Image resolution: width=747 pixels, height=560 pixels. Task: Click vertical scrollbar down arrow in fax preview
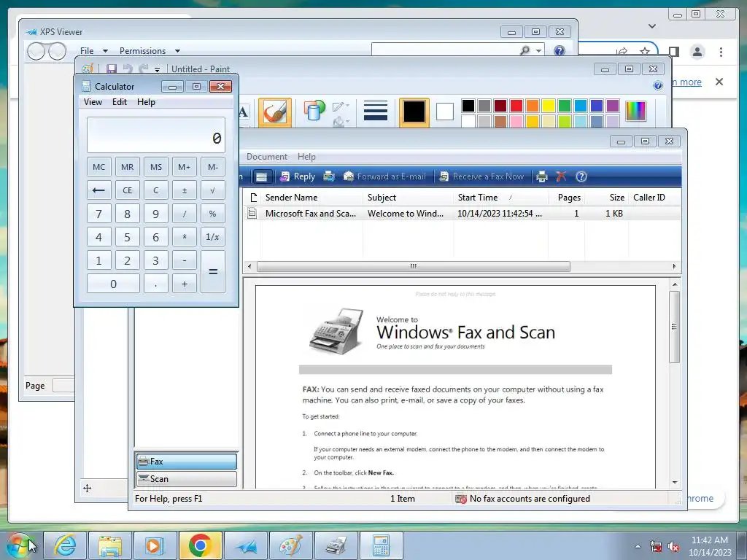tap(675, 483)
